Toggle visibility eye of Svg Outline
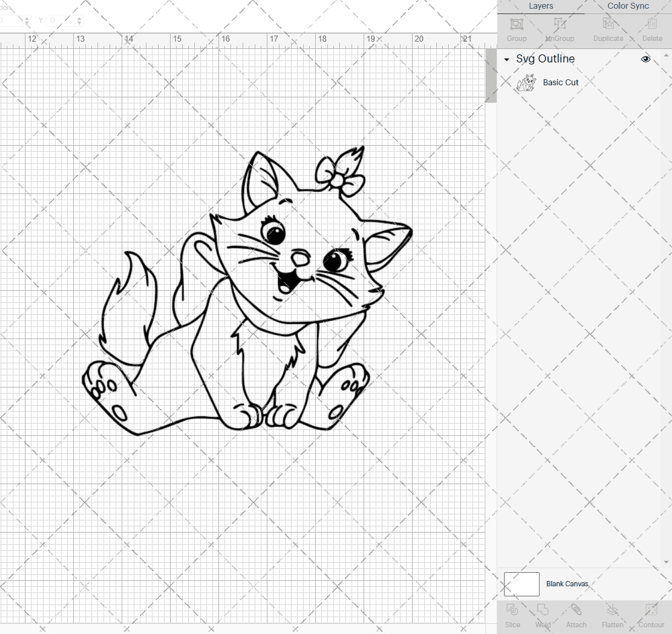 645,59
